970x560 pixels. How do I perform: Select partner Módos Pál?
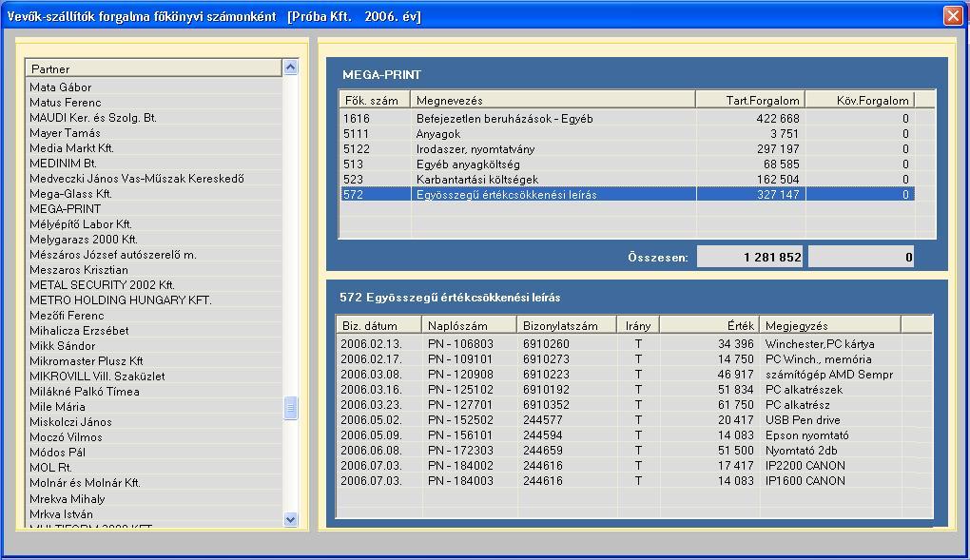153,453
